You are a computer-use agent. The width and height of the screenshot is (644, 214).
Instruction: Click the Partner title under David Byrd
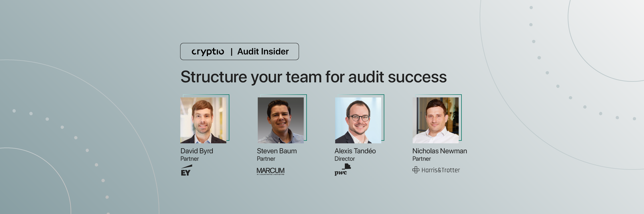point(190,159)
